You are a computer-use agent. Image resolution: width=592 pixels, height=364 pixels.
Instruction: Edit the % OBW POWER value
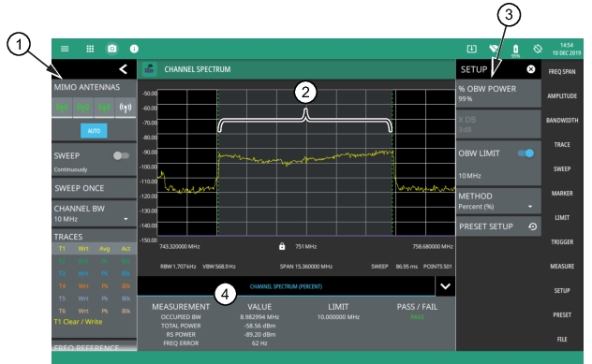coord(498,94)
